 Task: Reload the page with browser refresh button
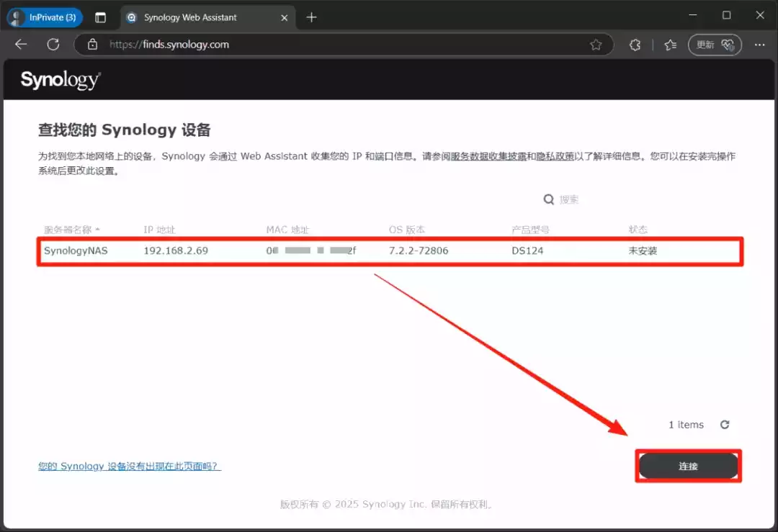pyautogui.click(x=53, y=45)
